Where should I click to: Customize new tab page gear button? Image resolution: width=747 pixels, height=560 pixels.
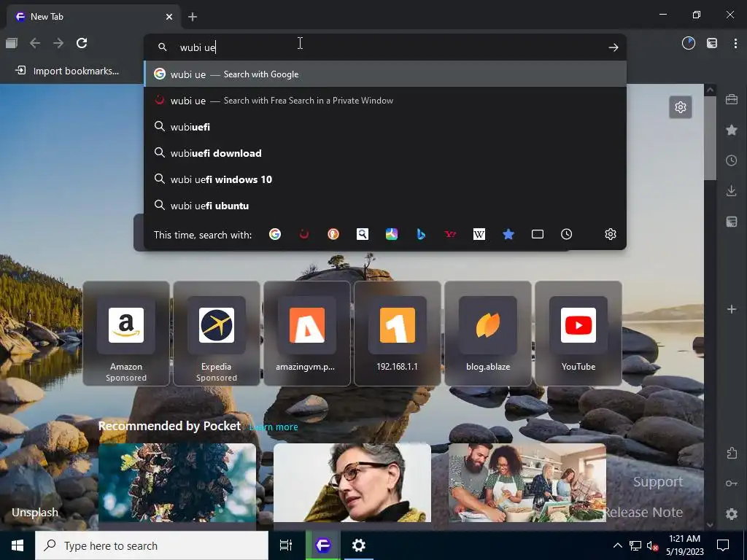click(681, 107)
